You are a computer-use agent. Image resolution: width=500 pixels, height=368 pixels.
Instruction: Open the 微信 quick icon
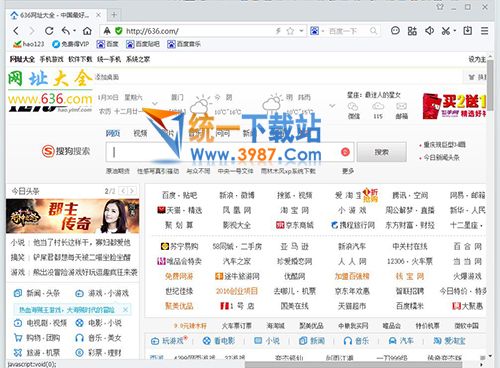tap(353, 111)
